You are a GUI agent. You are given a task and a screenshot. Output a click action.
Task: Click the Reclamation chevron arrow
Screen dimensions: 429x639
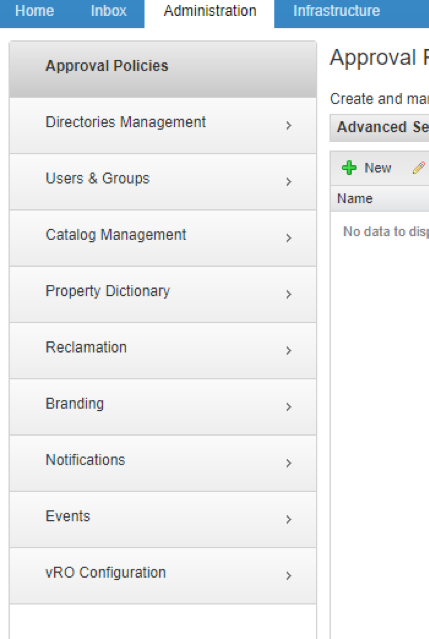(289, 350)
